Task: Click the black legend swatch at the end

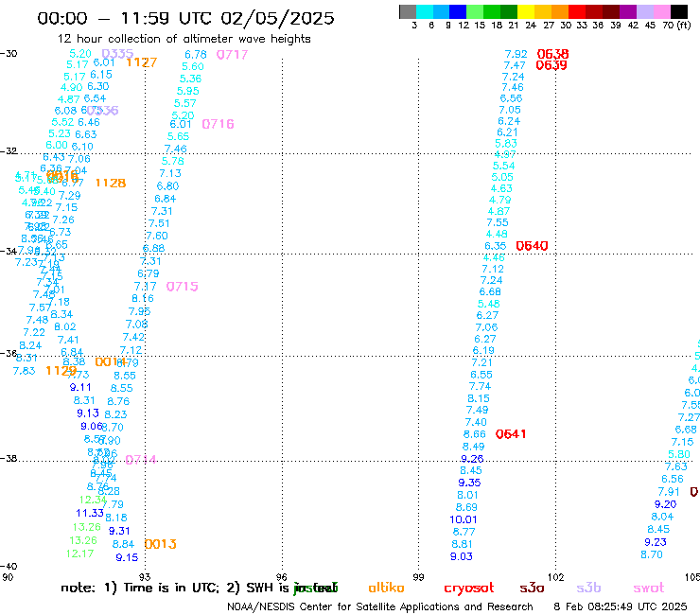Action: coord(678,11)
